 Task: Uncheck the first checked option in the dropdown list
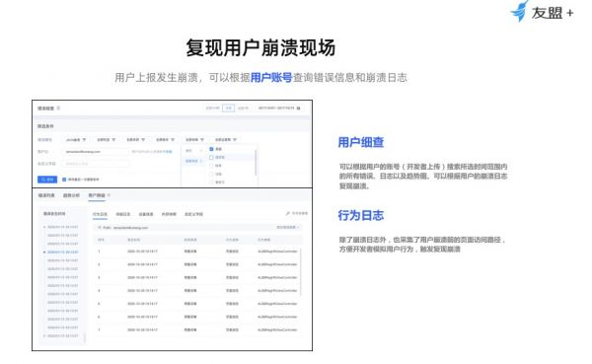[x=211, y=149]
